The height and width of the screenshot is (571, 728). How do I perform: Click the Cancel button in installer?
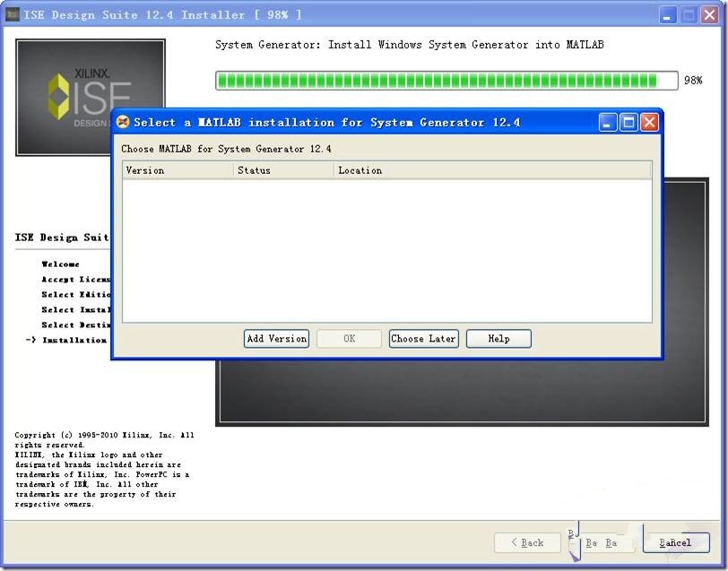[676, 542]
